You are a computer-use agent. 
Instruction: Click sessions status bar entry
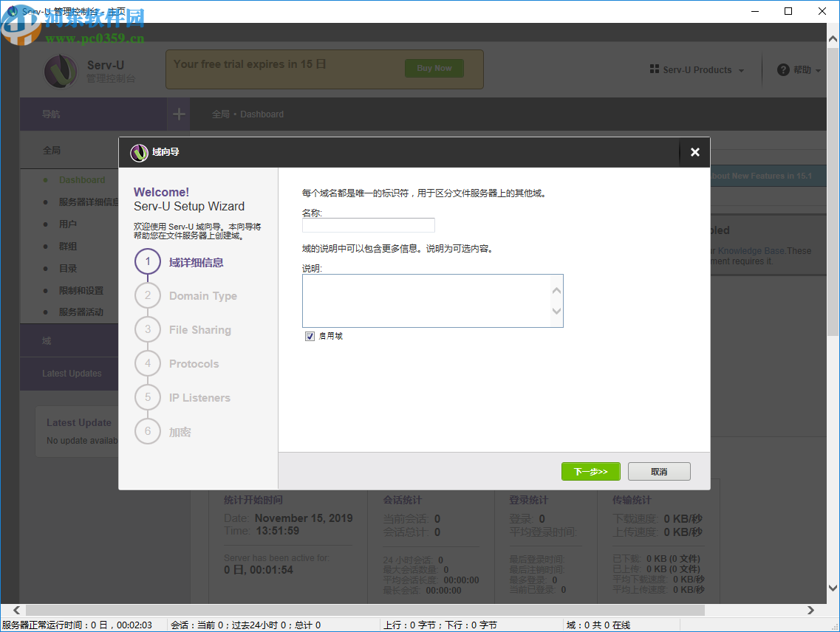click(246, 625)
